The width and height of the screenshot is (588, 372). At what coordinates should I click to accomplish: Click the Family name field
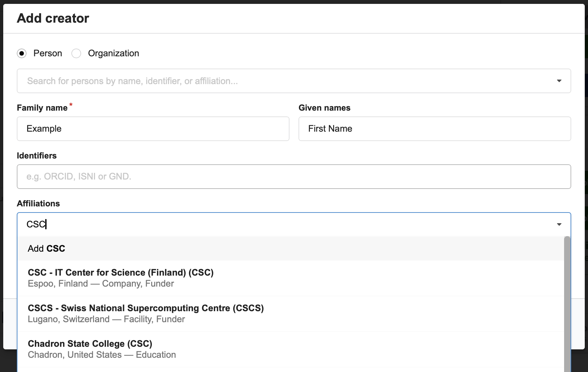[x=153, y=129]
